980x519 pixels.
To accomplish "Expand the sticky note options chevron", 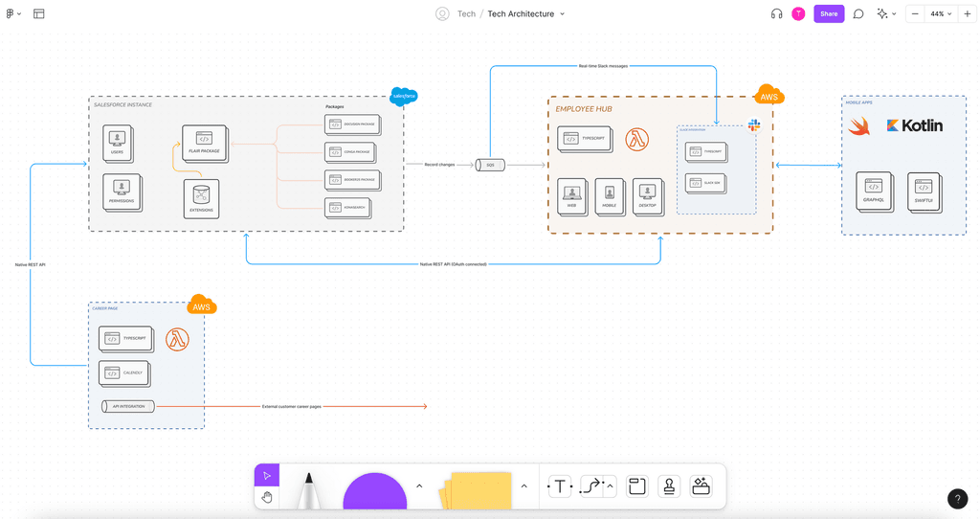I will click(x=523, y=485).
